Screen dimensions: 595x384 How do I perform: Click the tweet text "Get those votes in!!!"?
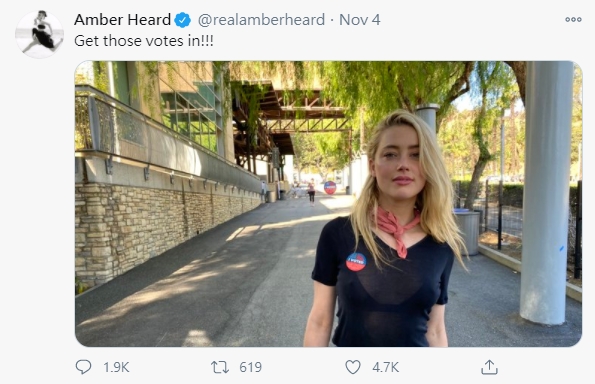tap(144, 41)
